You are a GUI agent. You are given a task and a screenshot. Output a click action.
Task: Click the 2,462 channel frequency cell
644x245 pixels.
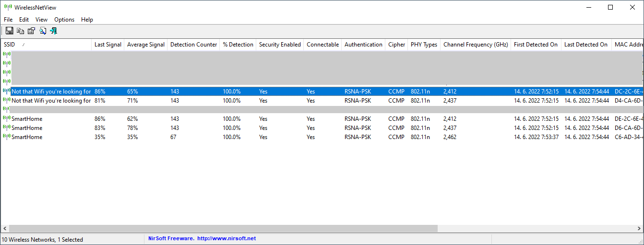[x=450, y=137]
